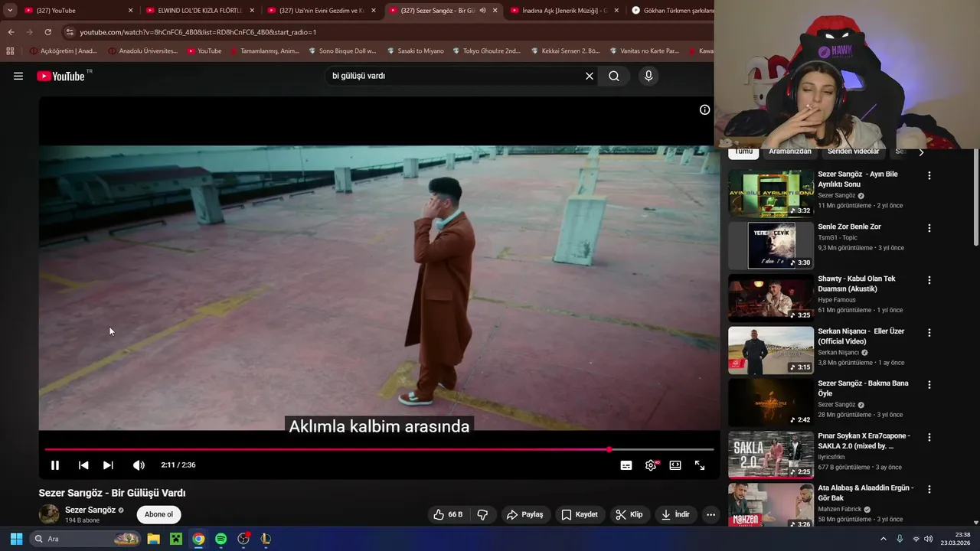Pause the video playback
The width and height of the screenshot is (980, 551).
pyautogui.click(x=55, y=465)
